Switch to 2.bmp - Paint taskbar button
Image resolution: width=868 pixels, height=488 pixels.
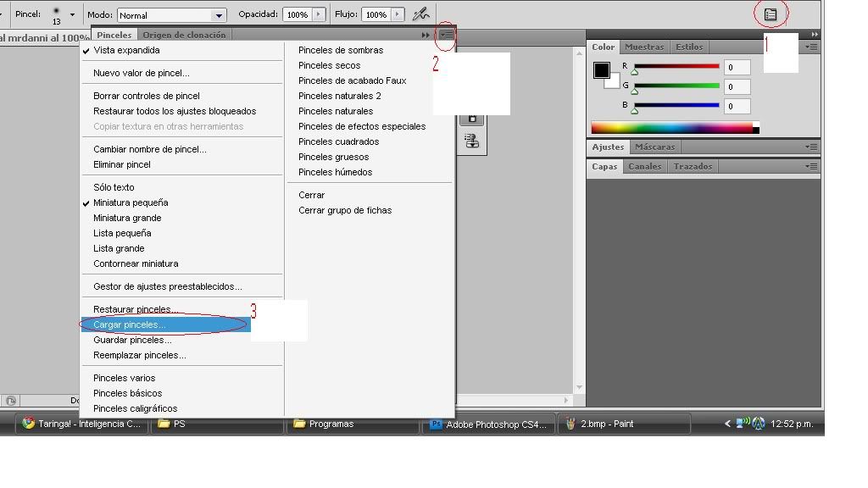[625, 424]
